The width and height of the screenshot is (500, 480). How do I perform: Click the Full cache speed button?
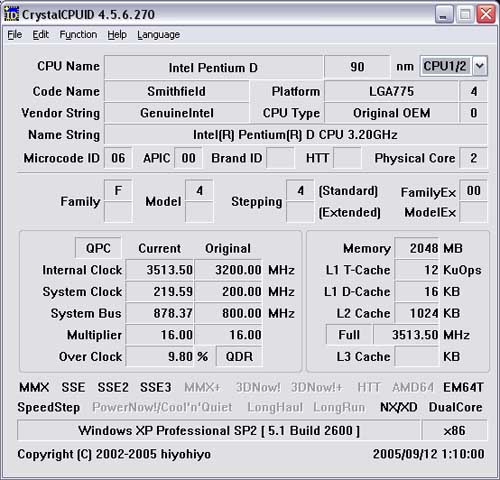point(349,335)
